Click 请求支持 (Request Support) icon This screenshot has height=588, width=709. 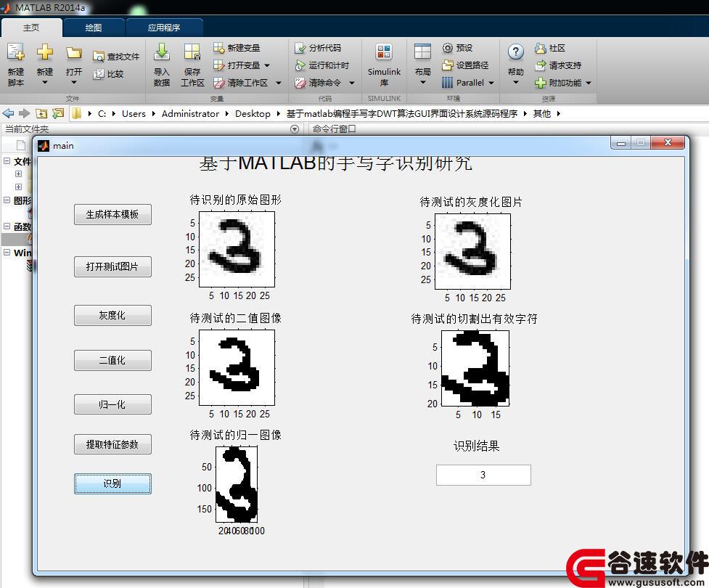(541, 65)
